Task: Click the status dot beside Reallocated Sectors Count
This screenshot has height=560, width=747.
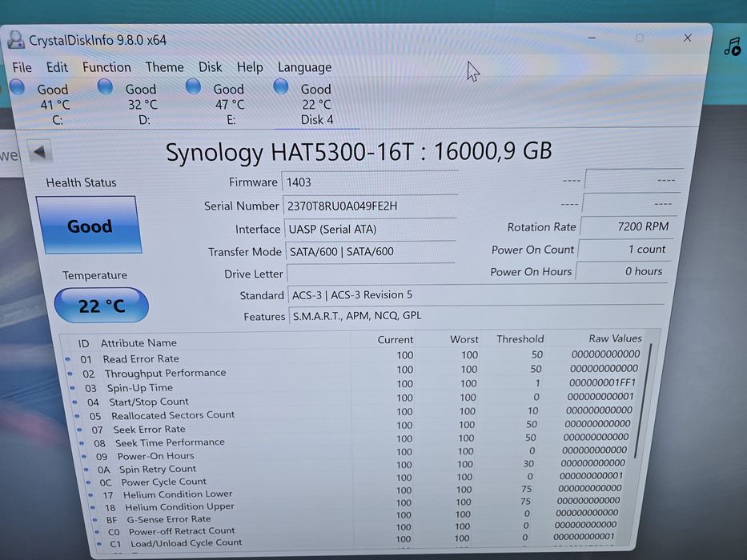Action: coord(77,416)
